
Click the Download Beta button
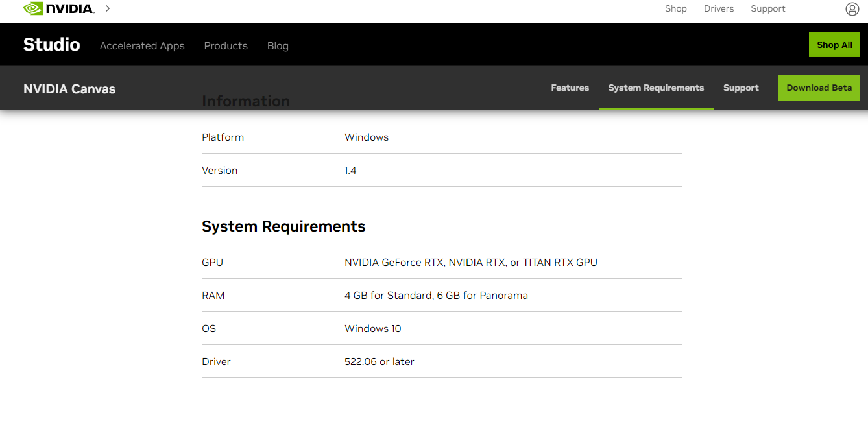(819, 88)
